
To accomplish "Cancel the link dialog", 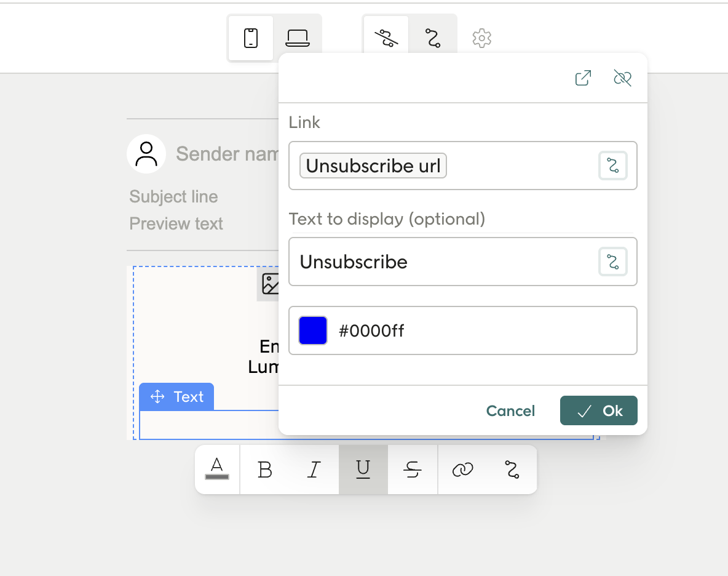I will click(510, 410).
